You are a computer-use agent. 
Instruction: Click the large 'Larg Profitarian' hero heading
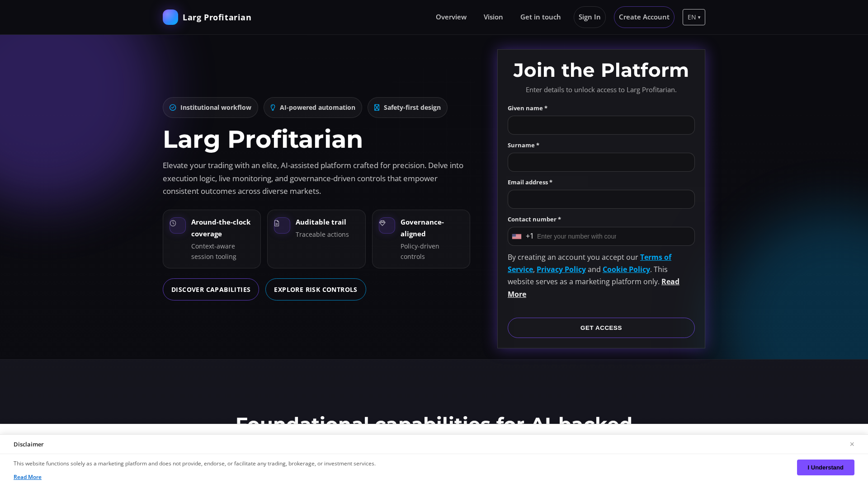click(263, 139)
